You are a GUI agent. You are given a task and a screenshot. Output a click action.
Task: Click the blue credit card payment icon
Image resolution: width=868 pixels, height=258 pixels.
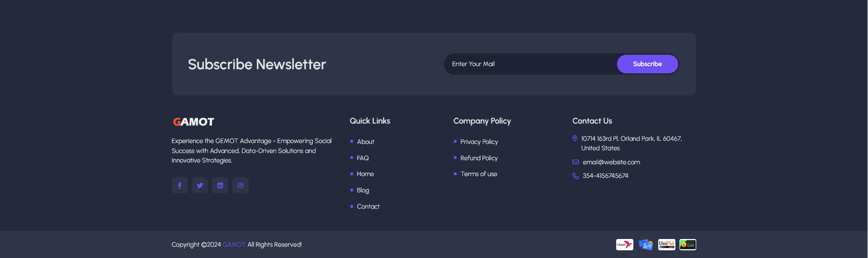click(646, 244)
